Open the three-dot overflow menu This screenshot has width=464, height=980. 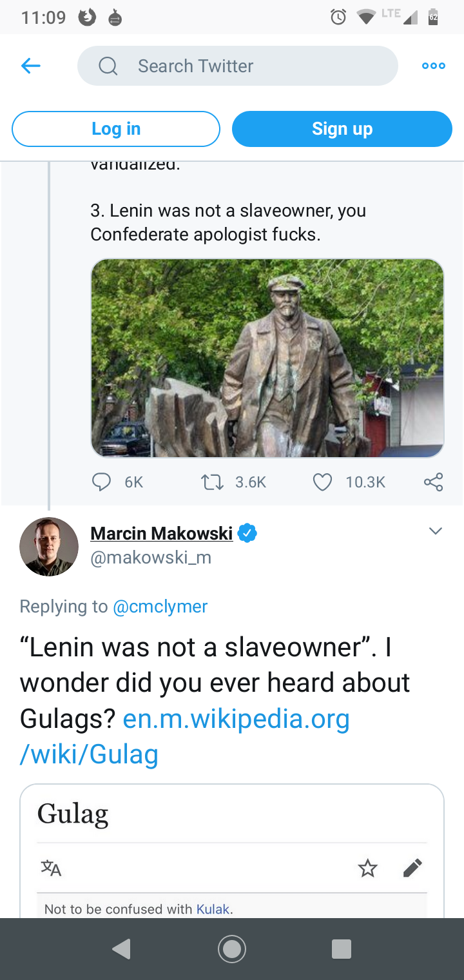433,65
